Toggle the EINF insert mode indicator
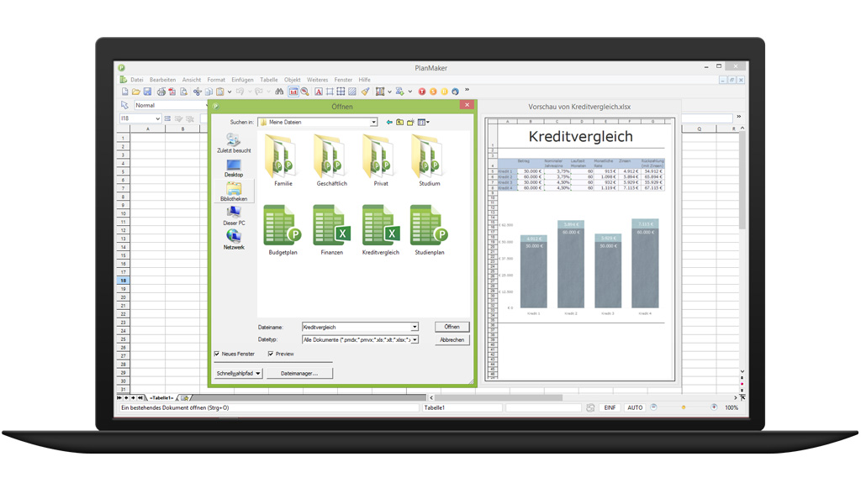861x504 pixels. pyautogui.click(x=610, y=407)
